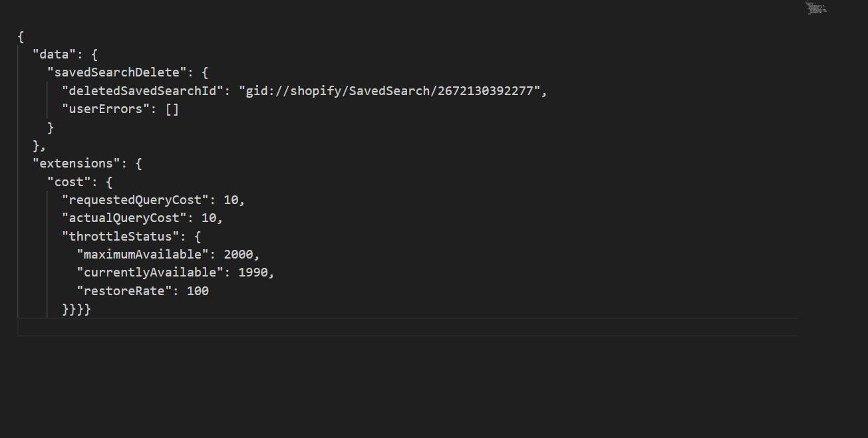Viewport: 868px width, 438px height.
Task: Click the four closing braces at the end
Action: tap(76, 309)
